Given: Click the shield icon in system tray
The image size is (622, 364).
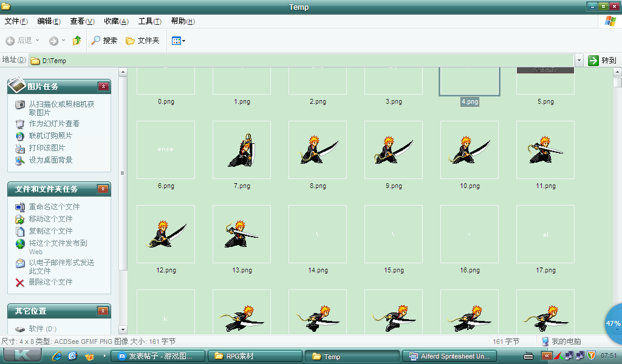Looking at the screenshot, I should coord(592,356).
